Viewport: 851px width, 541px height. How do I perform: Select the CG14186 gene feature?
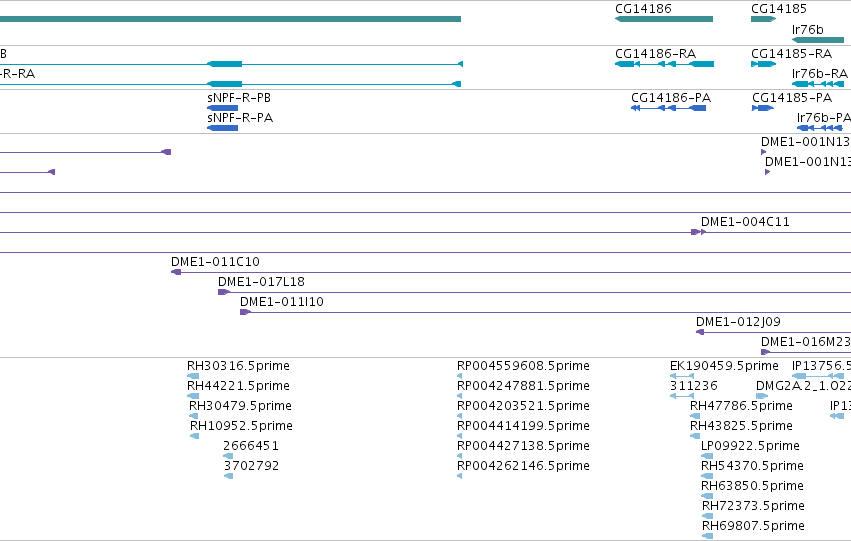click(x=643, y=9)
